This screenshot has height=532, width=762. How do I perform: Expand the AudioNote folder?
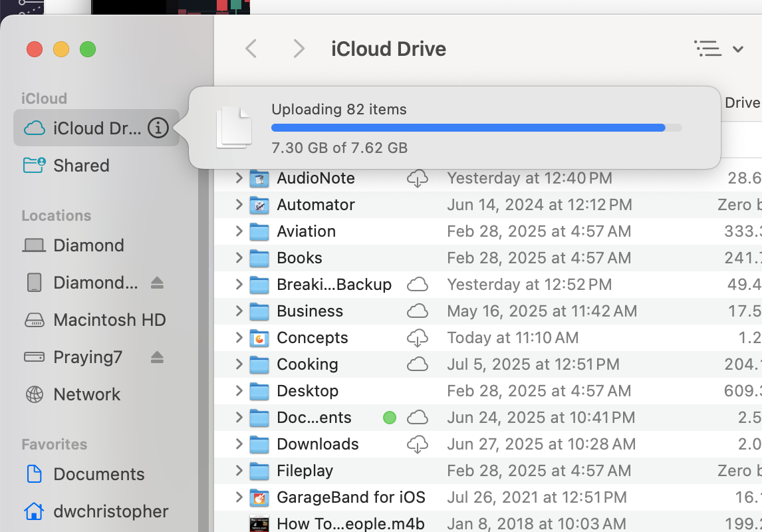(x=239, y=178)
